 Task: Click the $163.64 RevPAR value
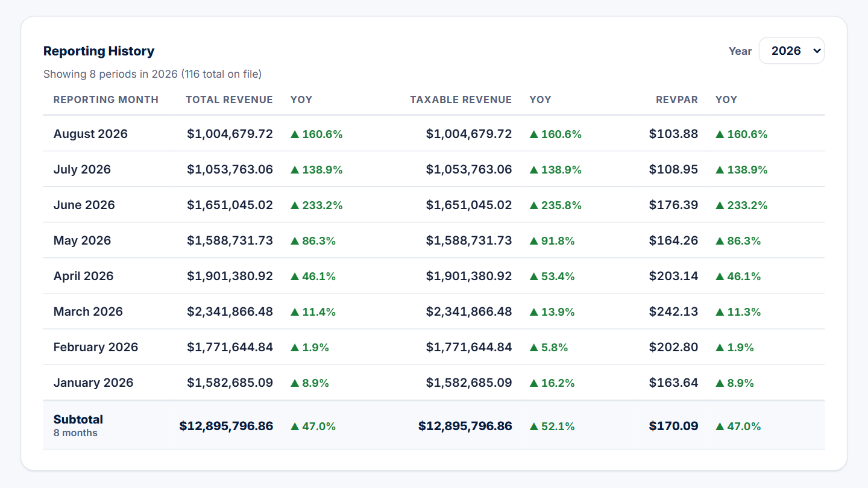pyautogui.click(x=673, y=383)
